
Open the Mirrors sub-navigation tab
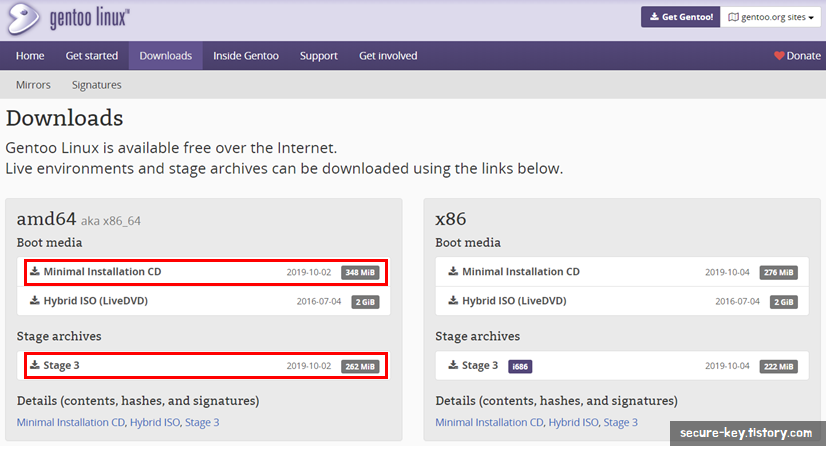point(33,85)
